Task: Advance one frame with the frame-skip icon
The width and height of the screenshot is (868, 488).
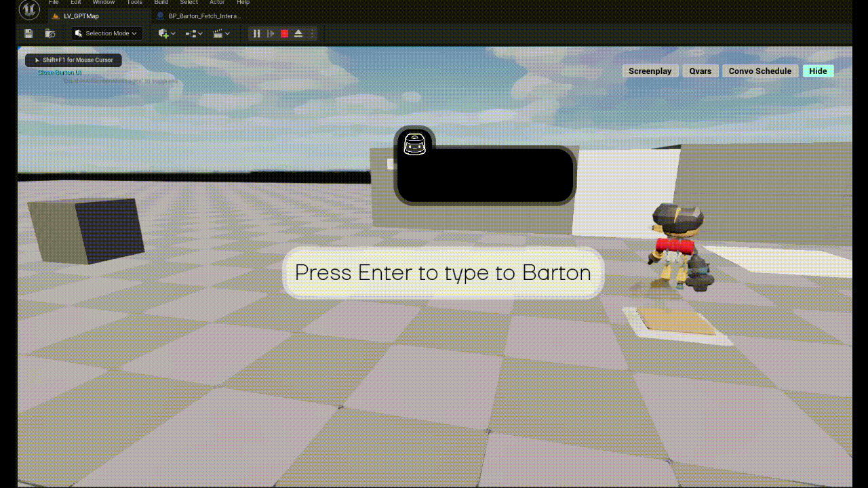Action: click(x=271, y=33)
